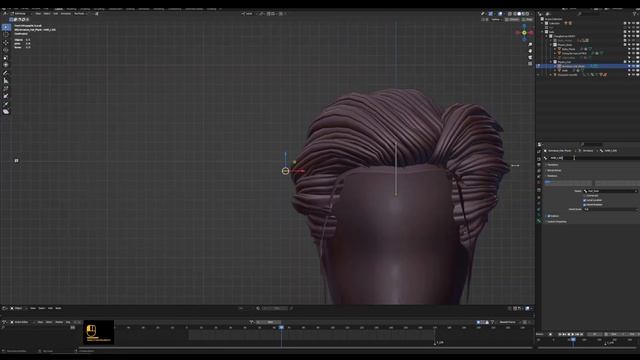Open the 3D viewport Select menu

(47, 13)
